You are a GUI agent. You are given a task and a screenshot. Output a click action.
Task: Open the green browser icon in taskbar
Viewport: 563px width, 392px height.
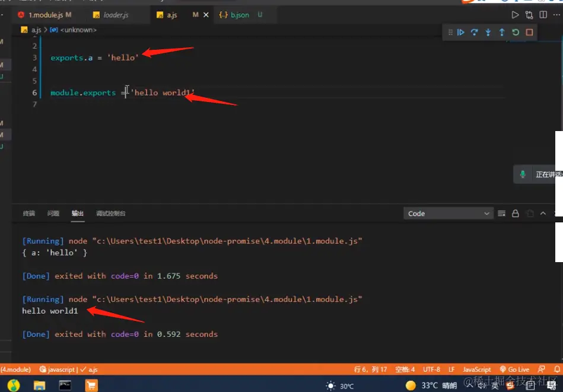[14, 385]
